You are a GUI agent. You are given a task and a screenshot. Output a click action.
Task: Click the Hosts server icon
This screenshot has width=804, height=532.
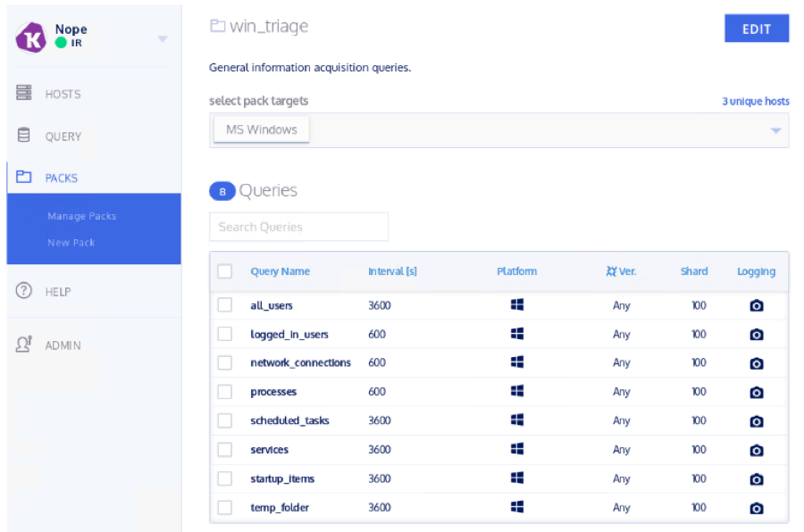coord(23,92)
